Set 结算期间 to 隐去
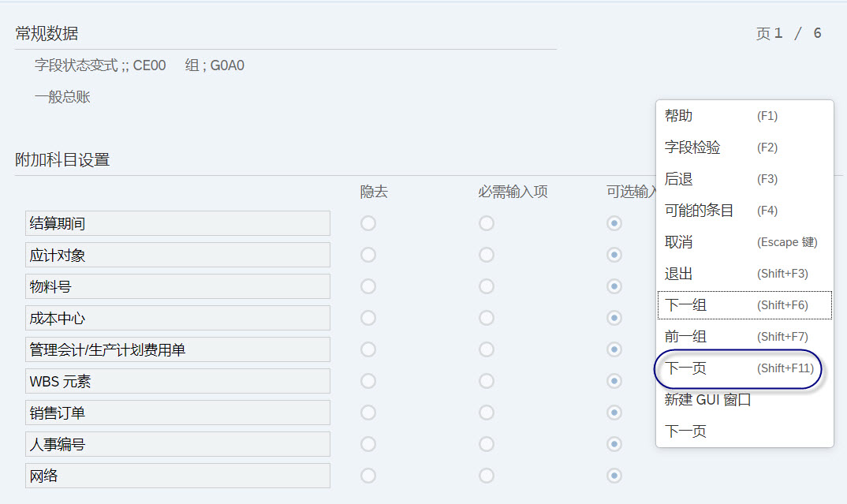The image size is (847, 504). click(368, 223)
